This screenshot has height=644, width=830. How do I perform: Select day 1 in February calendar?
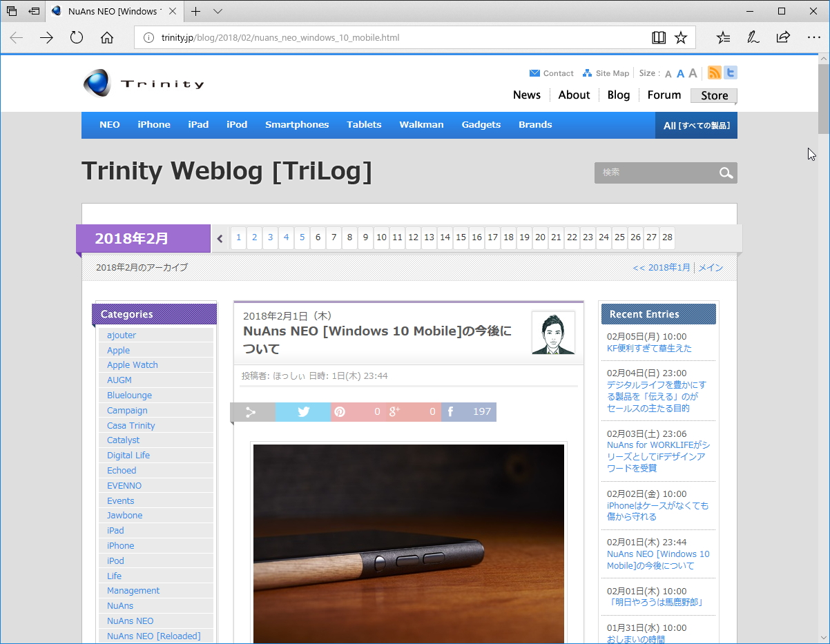(238, 237)
